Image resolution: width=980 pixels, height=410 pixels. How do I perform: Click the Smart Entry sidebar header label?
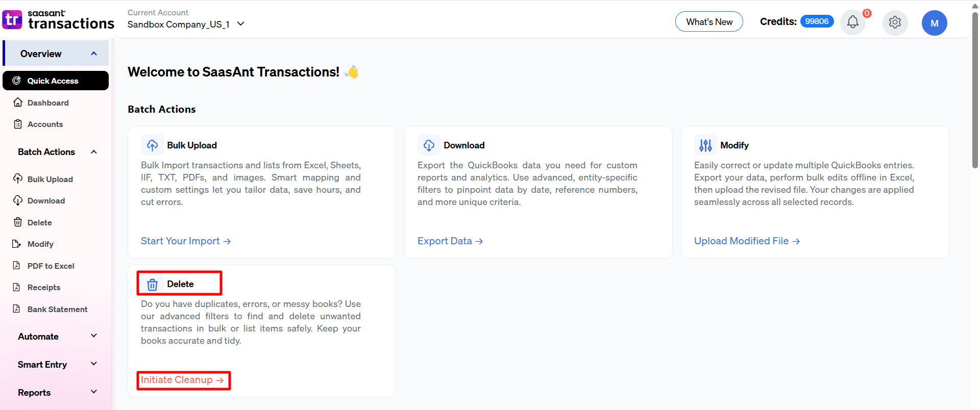pyautogui.click(x=42, y=365)
